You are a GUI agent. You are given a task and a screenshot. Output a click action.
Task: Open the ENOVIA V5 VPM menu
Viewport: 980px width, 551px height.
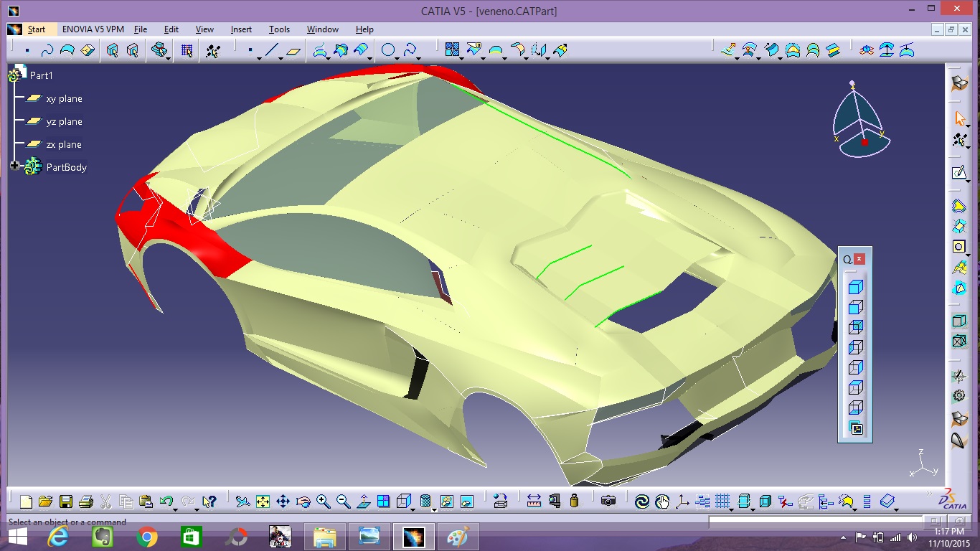[93, 29]
